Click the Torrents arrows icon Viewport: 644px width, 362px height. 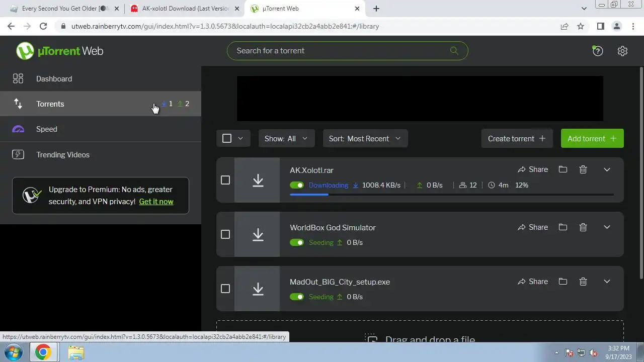[x=18, y=104]
